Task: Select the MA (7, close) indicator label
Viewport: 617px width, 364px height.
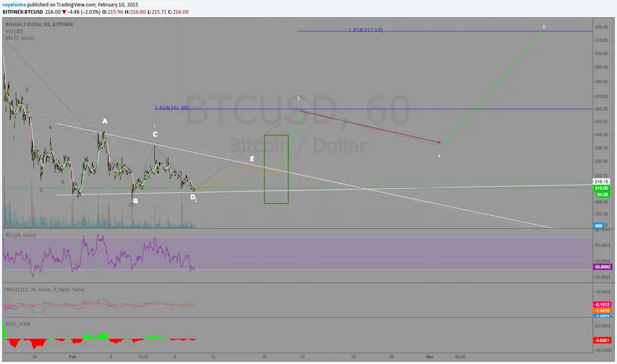Action: click(20, 38)
